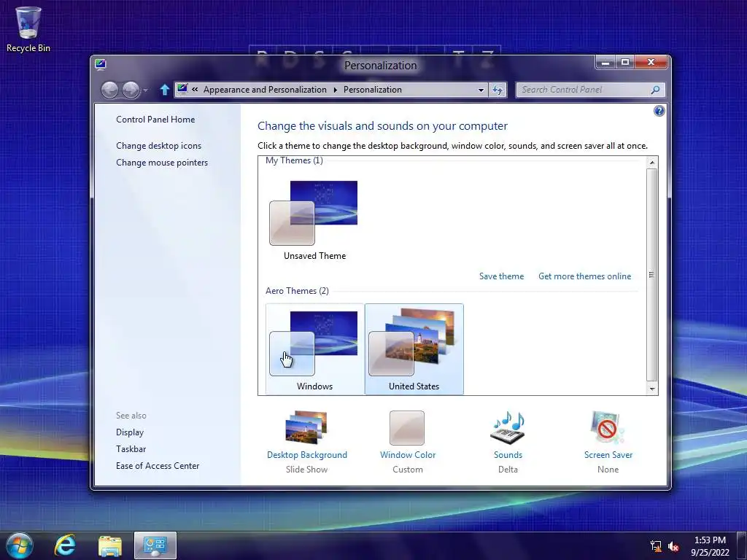
Task: Click the Sounds label
Action: [508, 455]
